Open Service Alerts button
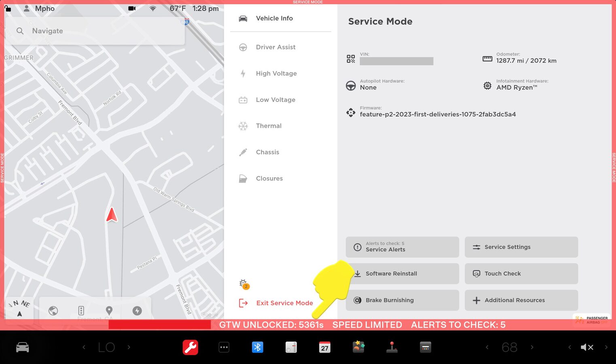 click(x=402, y=247)
